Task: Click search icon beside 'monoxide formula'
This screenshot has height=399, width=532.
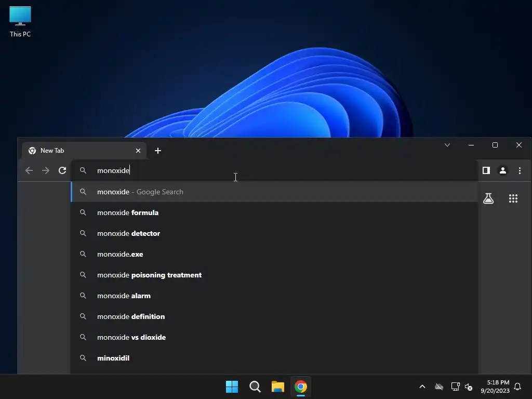Action: coord(83,212)
